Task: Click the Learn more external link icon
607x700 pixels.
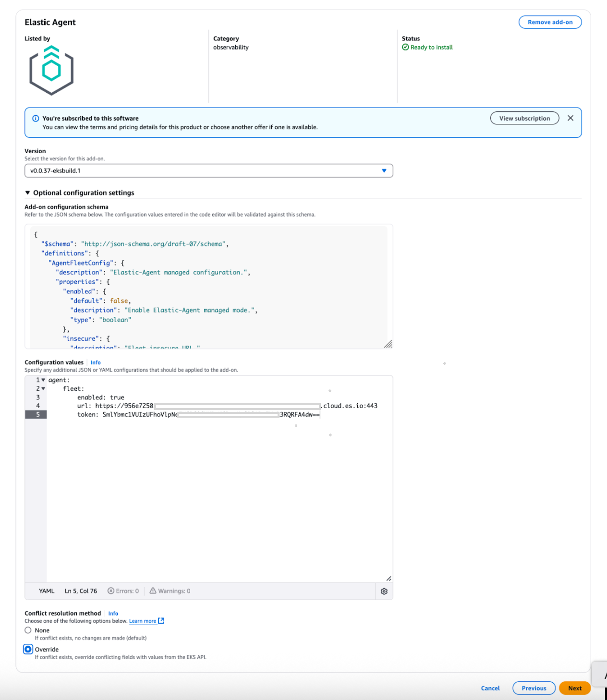Action: click(x=161, y=621)
